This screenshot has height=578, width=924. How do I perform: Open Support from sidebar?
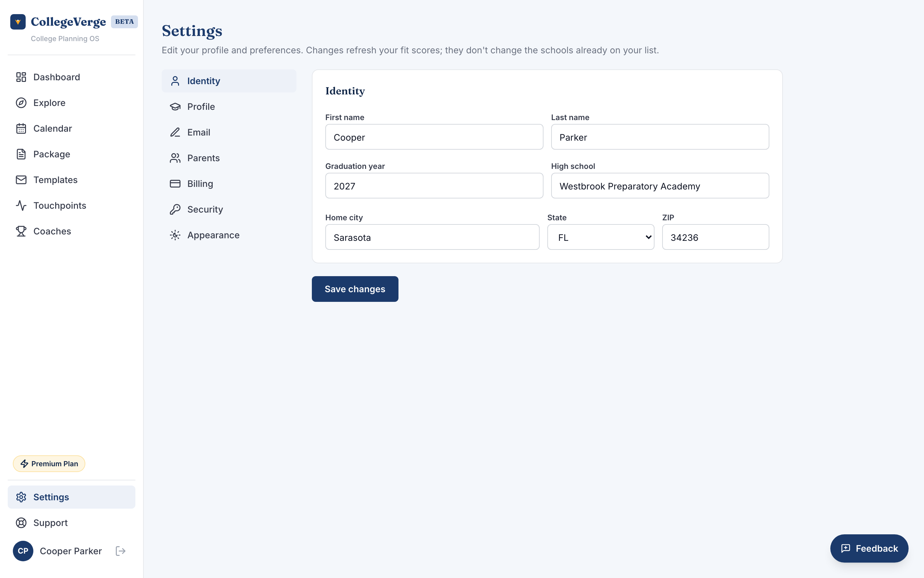[x=72, y=522]
